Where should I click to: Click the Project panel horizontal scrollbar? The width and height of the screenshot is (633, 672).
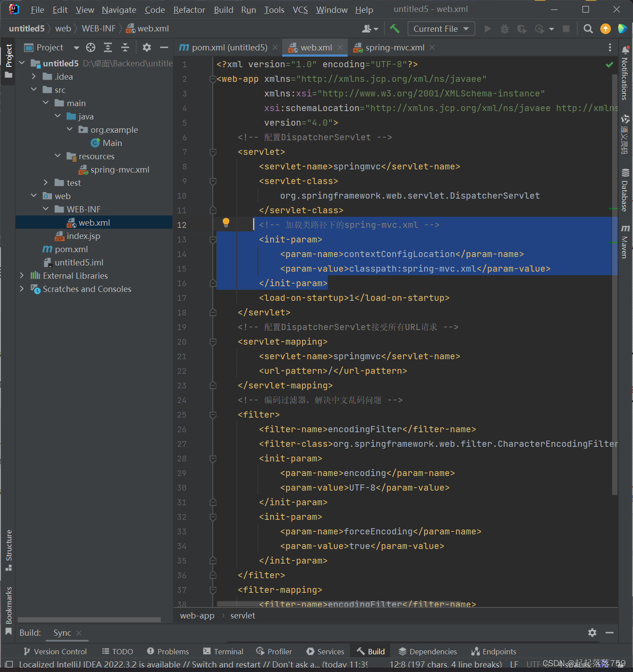point(89,620)
